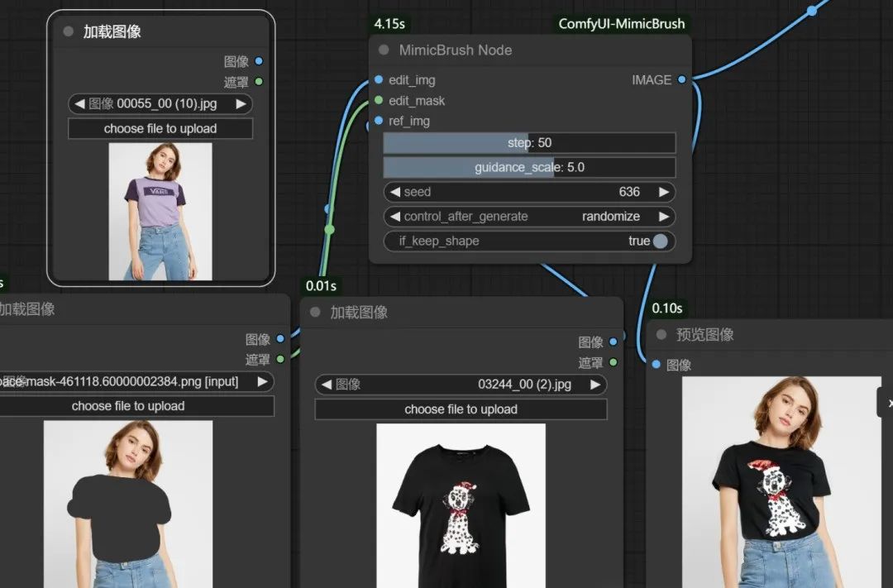Select the purple Vans t-shirt image thumbnail

click(160, 212)
